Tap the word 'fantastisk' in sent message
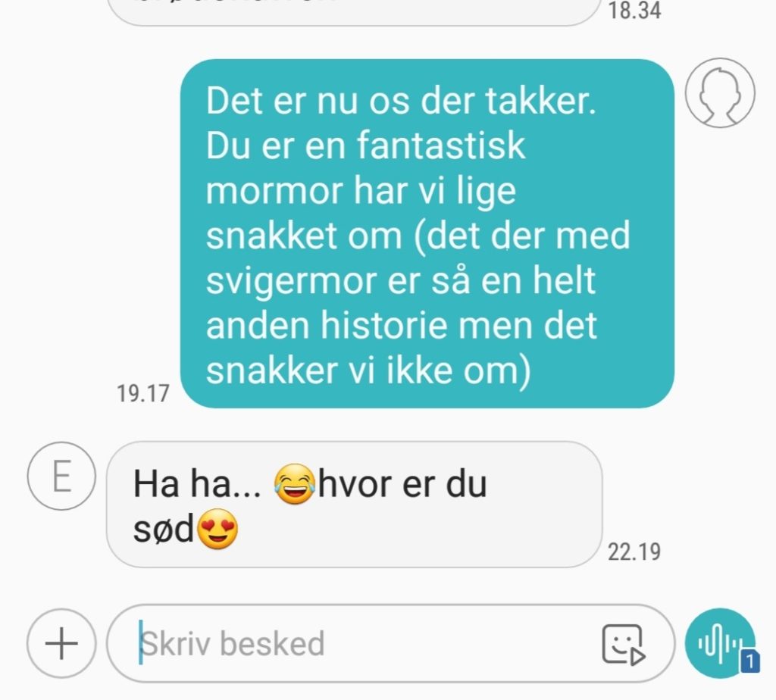This screenshot has height=700, width=776. click(440, 145)
